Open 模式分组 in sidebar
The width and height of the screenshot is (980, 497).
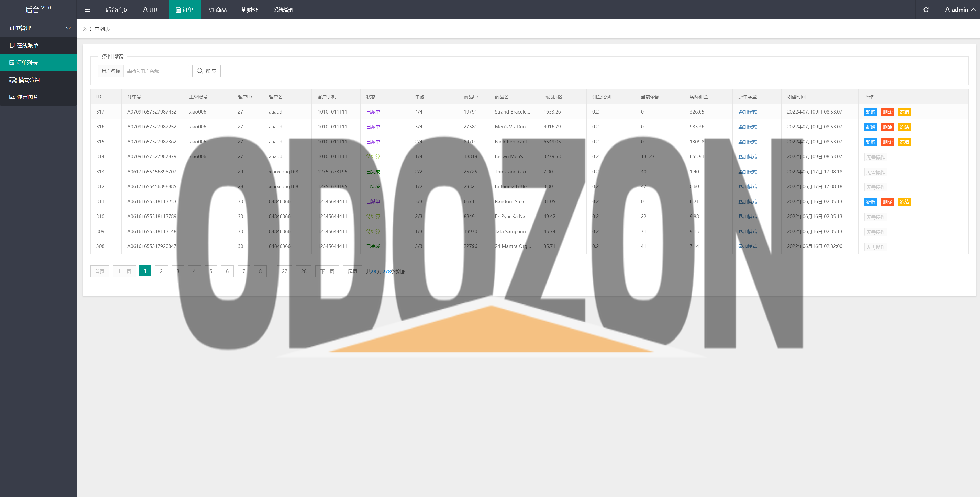click(x=38, y=80)
